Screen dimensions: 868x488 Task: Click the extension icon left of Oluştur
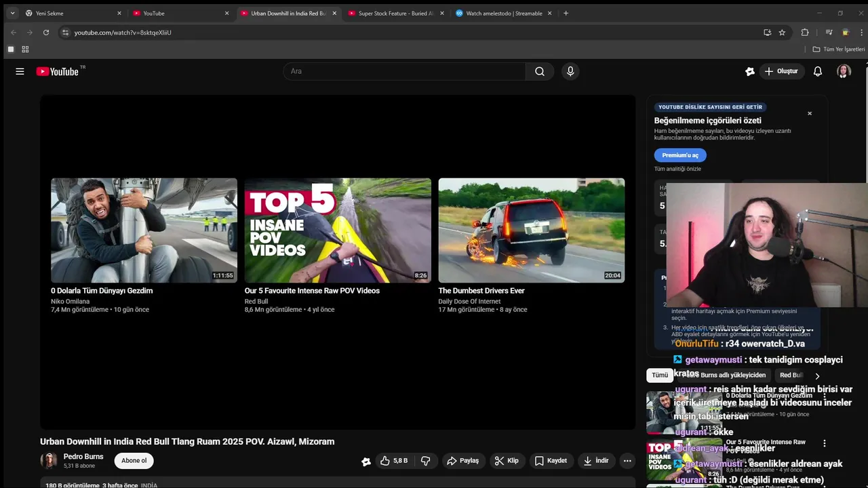[749, 71]
